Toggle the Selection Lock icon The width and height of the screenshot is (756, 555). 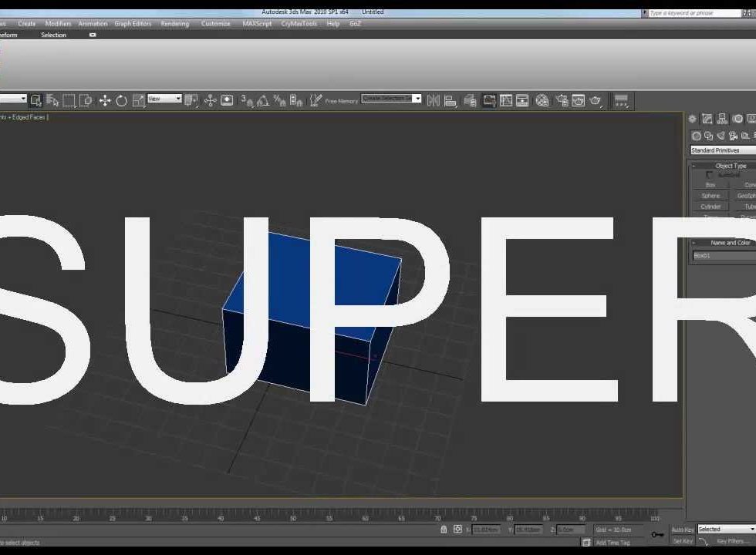(x=444, y=530)
